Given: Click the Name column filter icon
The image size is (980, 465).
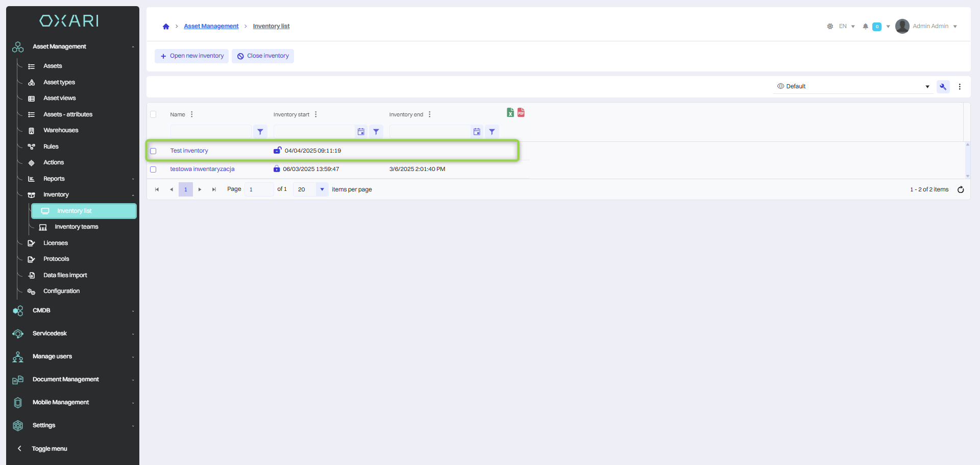Looking at the screenshot, I should (260, 132).
